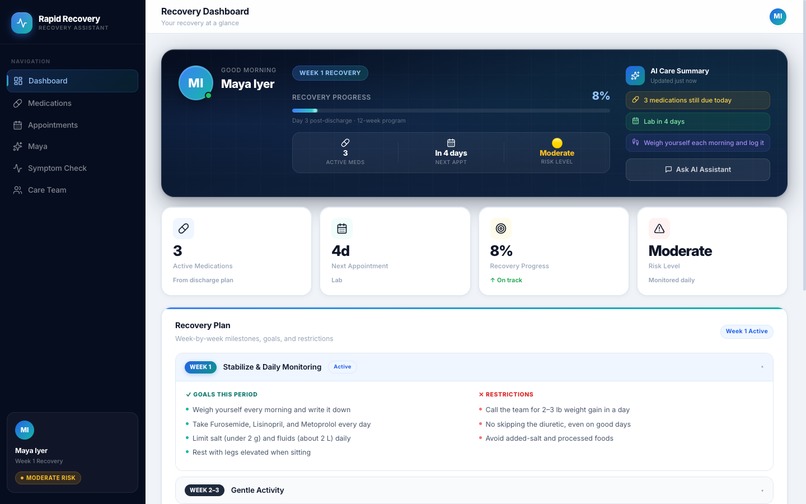Click the Care Team people icon

(17, 190)
